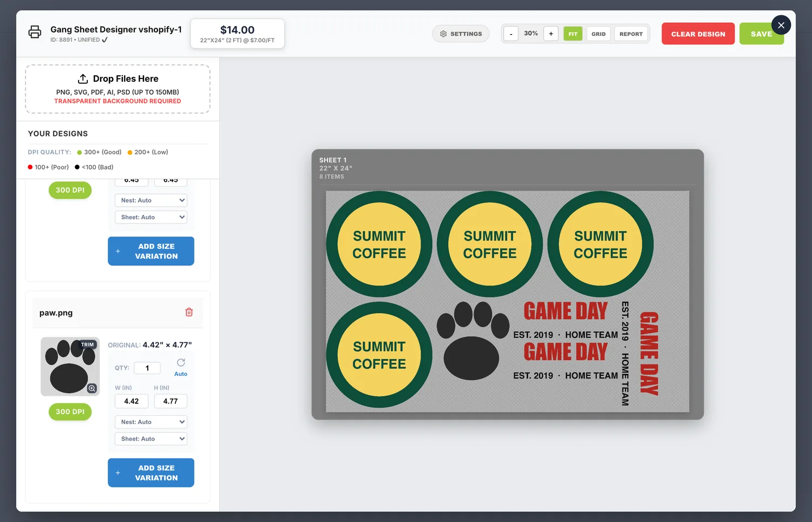
Task: Click the 200+ (Low) DPI legend entry
Action: click(x=148, y=152)
